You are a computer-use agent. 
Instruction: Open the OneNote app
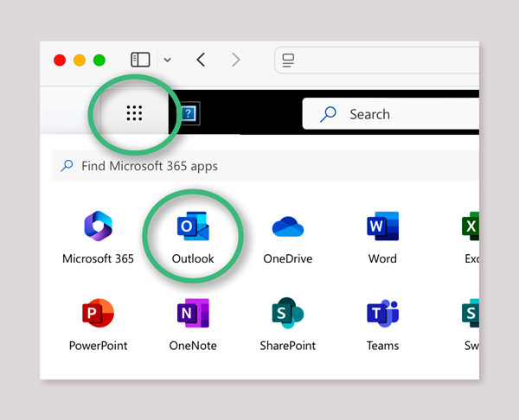point(193,325)
